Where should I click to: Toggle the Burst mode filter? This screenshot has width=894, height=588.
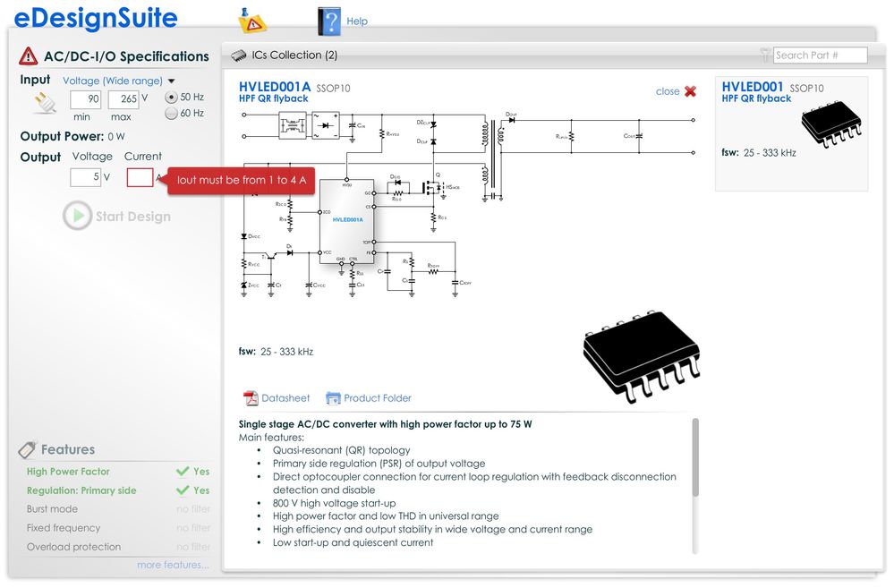pyautogui.click(x=118, y=508)
